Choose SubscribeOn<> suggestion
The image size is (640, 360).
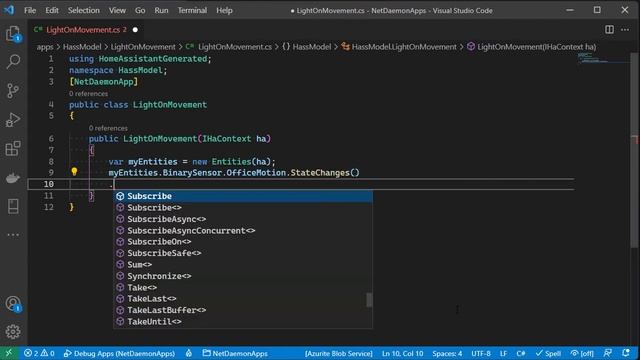pyautogui.click(x=243, y=242)
